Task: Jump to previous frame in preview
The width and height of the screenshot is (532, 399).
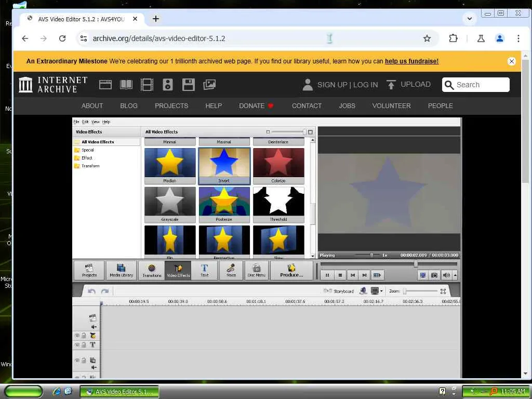Action: click(x=353, y=275)
